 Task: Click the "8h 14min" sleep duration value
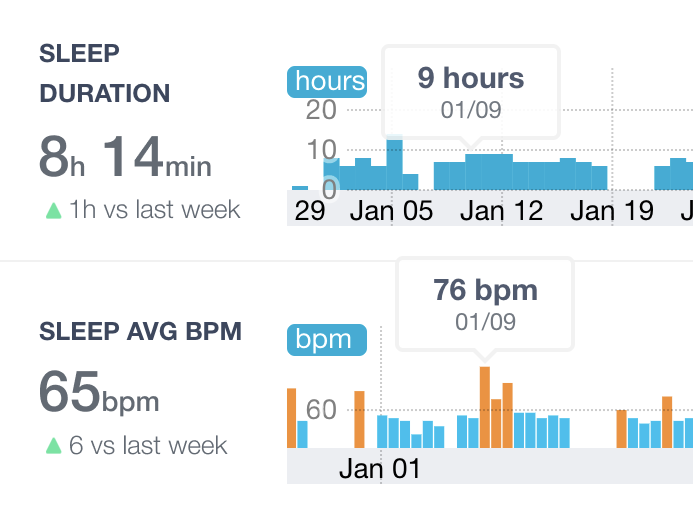125,157
